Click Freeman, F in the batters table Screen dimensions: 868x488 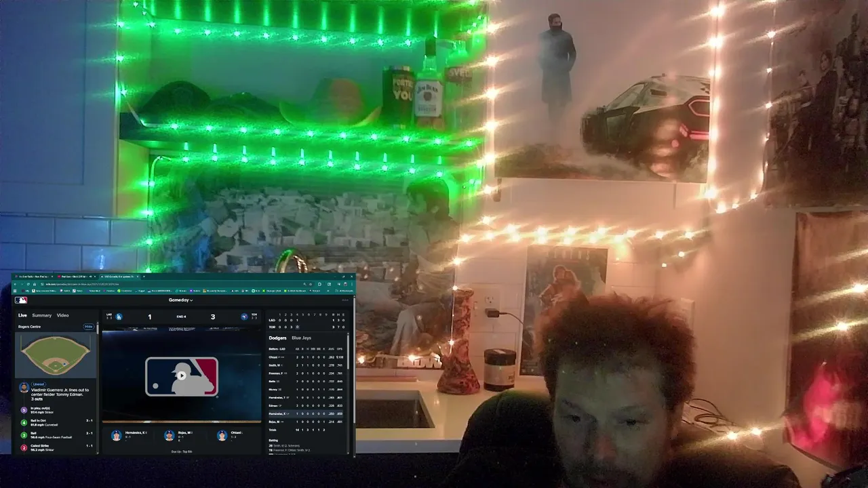276,373
